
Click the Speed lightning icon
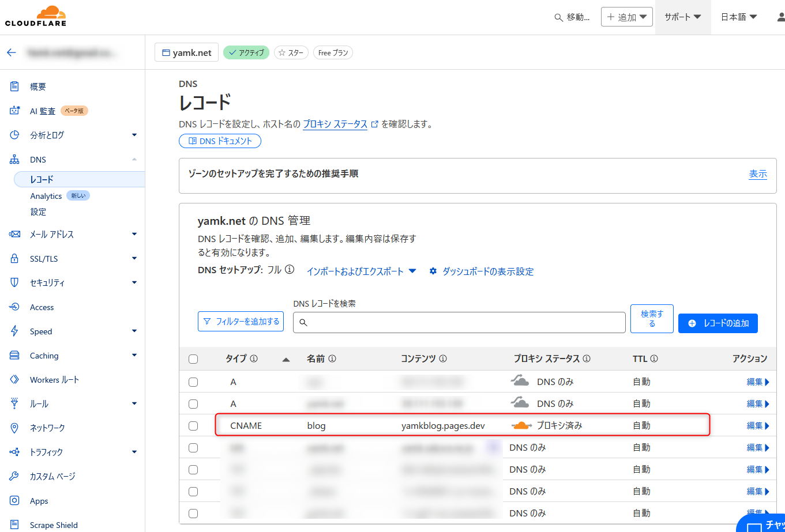click(x=15, y=331)
